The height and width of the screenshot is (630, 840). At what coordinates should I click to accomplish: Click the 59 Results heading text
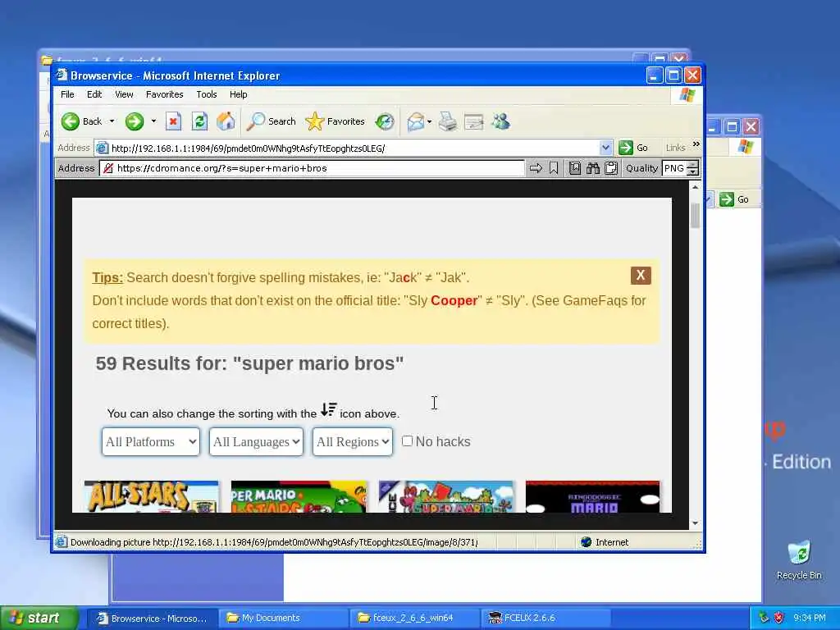[249, 363]
